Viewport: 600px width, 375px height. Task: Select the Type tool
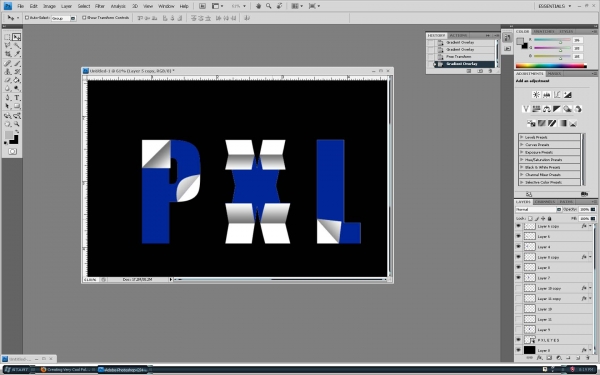16,98
